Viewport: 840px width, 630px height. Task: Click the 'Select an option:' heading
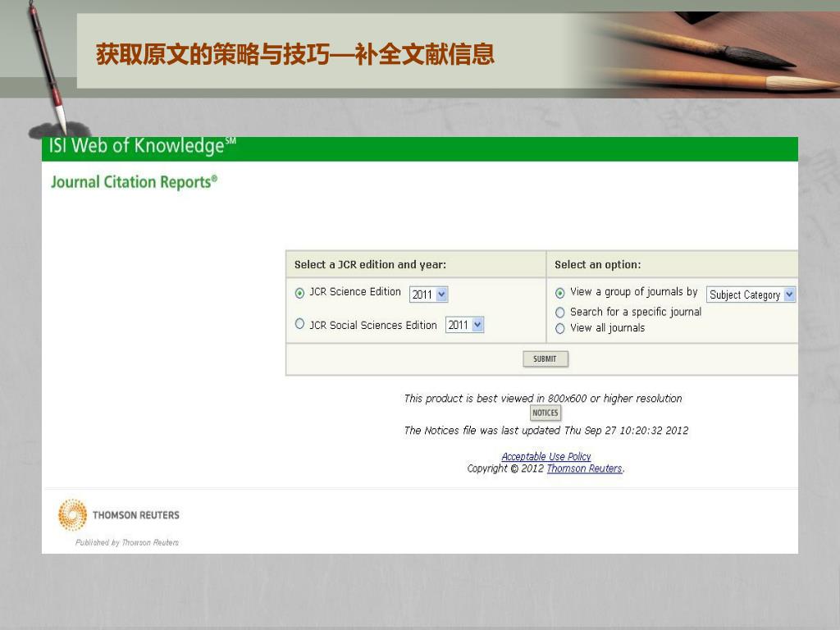pos(598,265)
